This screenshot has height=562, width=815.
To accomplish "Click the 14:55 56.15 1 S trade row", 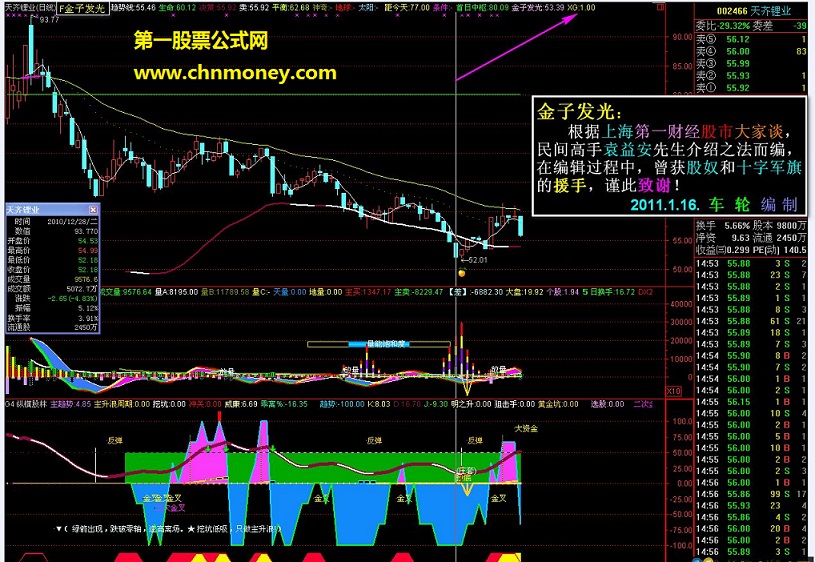I will coord(752,402).
